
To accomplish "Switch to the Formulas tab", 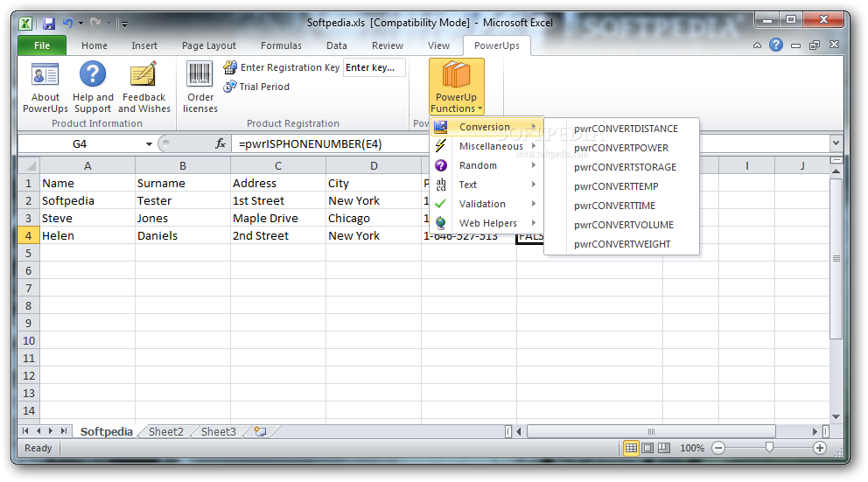I will coord(281,45).
